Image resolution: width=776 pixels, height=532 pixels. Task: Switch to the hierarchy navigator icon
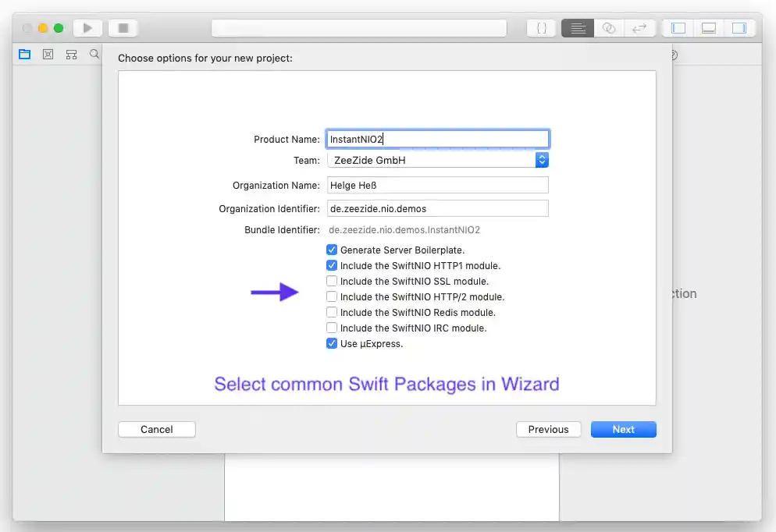tap(71, 55)
